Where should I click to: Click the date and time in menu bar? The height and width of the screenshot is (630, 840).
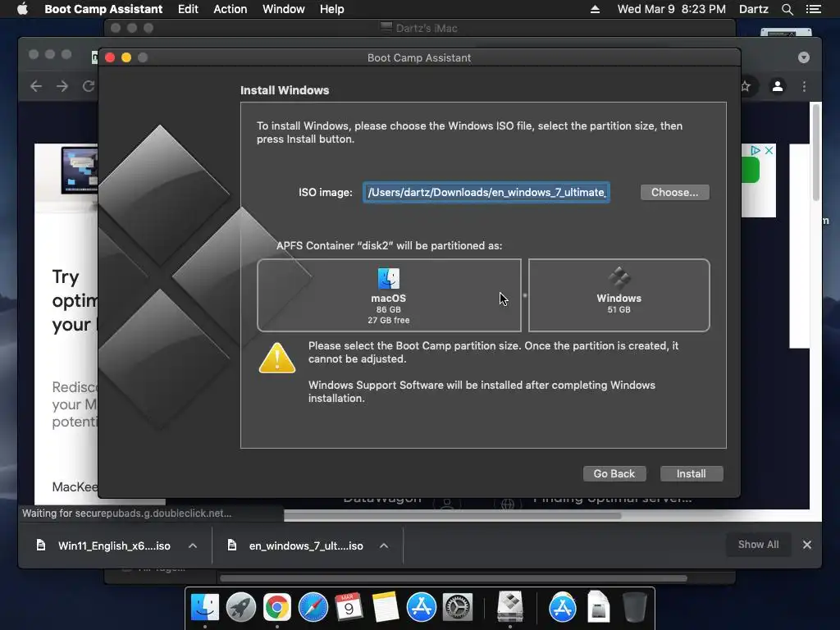[671, 9]
